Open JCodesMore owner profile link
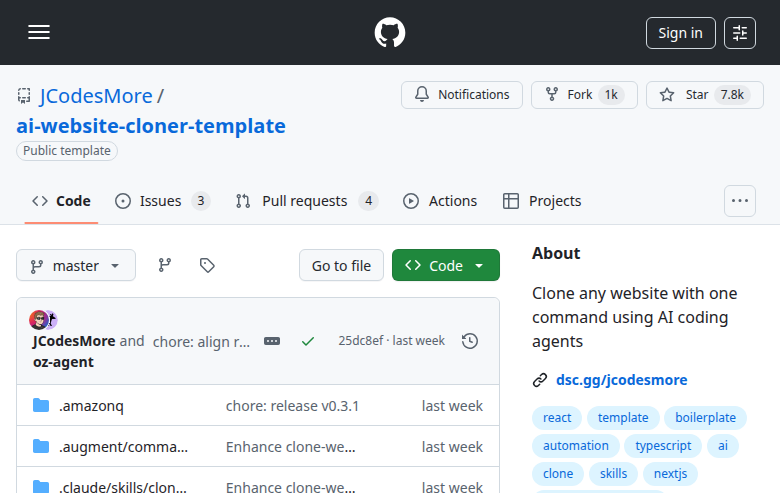The height and width of the screenshot is (493, 780). coord(96,96)
